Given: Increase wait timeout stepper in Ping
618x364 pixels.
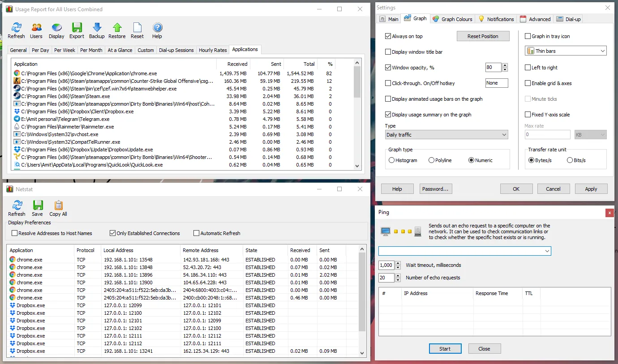Looking at the screenshot, I should coord(398,263).
